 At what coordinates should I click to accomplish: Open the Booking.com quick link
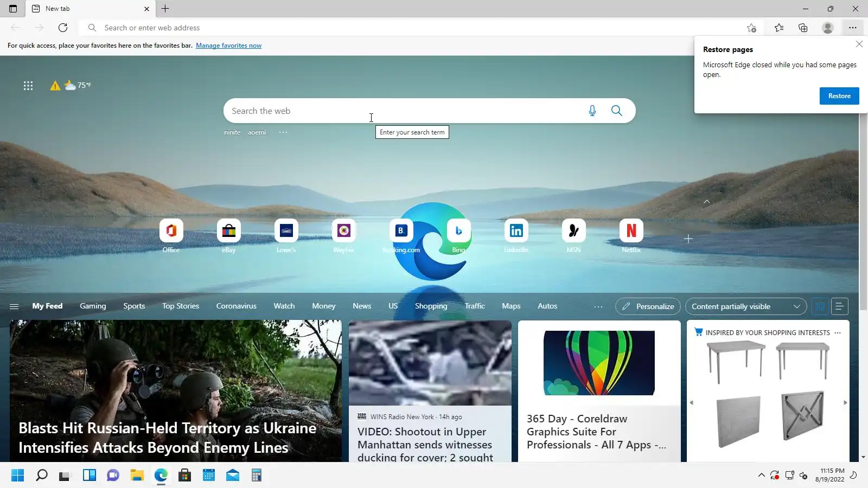pyautogui.click(x=401, y=235)
